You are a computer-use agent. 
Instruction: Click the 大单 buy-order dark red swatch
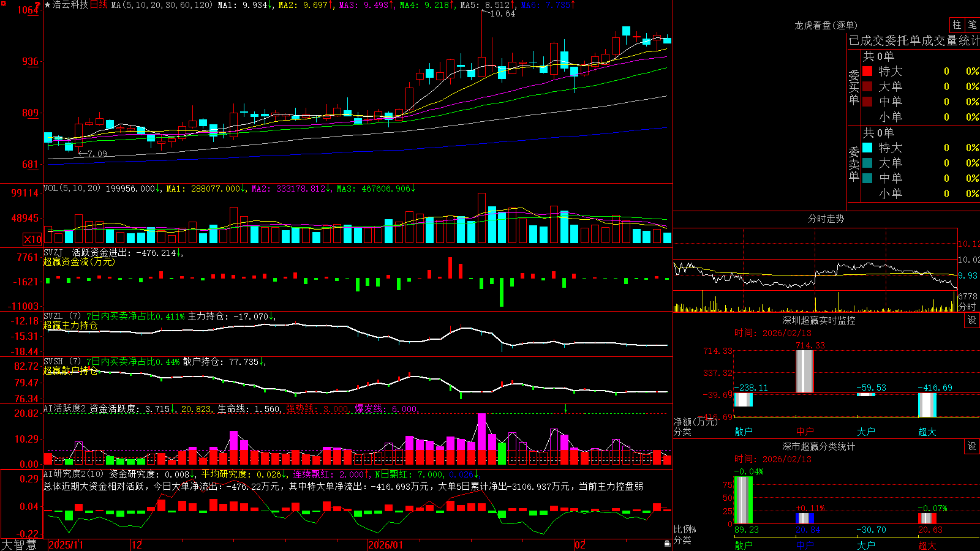click(x=867, y=86)
